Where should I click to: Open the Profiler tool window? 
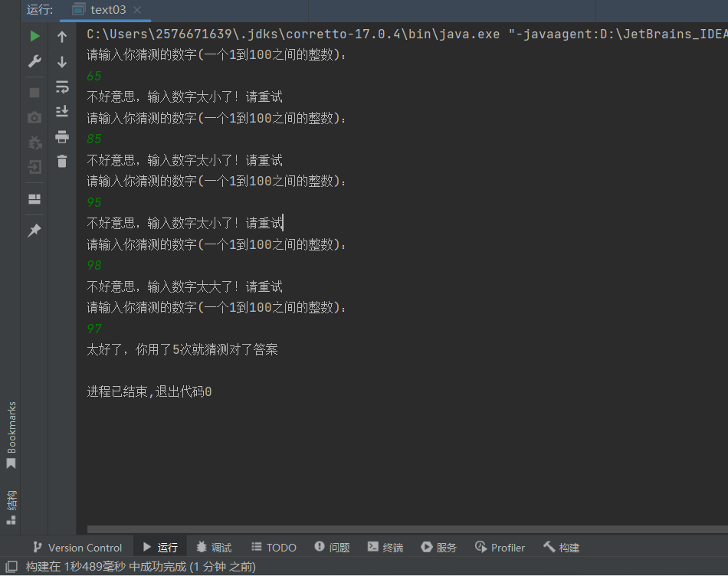[500, 548]
